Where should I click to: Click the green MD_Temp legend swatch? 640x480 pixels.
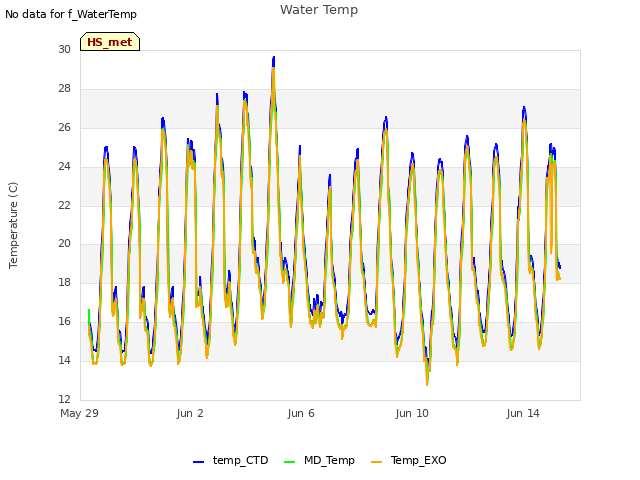click(289, 462)
